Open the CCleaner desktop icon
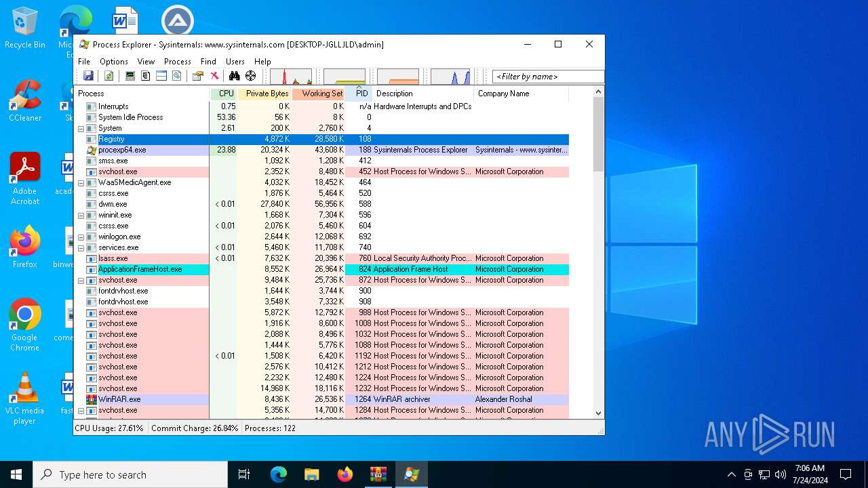 (25, 101)
